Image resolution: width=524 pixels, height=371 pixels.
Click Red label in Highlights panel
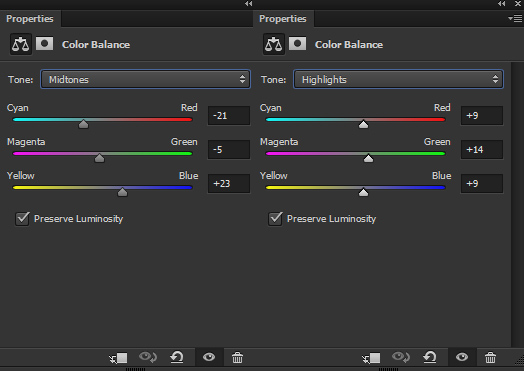coord(442,108)
